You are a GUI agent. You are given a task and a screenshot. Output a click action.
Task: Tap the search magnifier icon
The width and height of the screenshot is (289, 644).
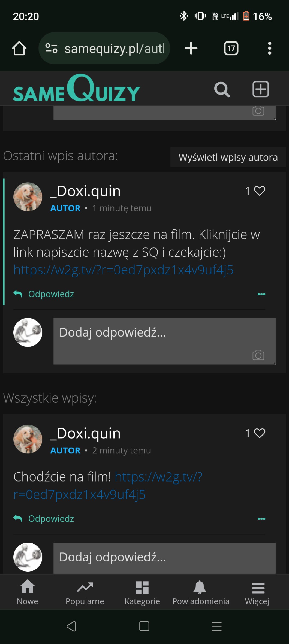point(222,89)
